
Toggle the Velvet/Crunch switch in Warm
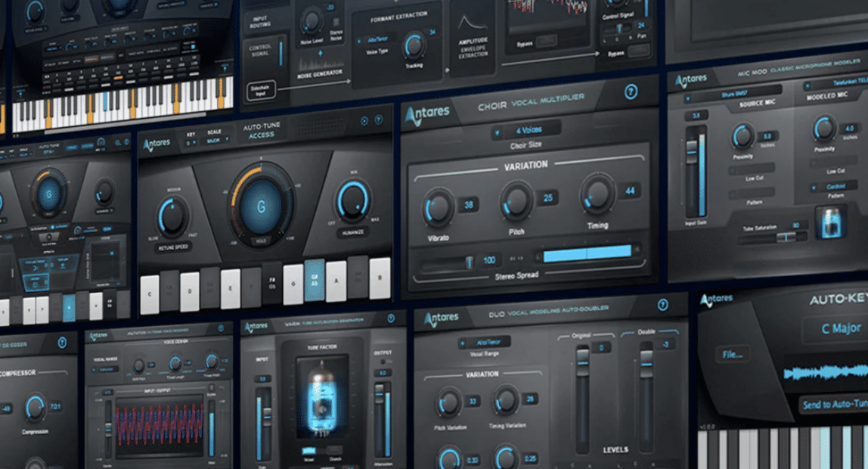tap(323, 451)
